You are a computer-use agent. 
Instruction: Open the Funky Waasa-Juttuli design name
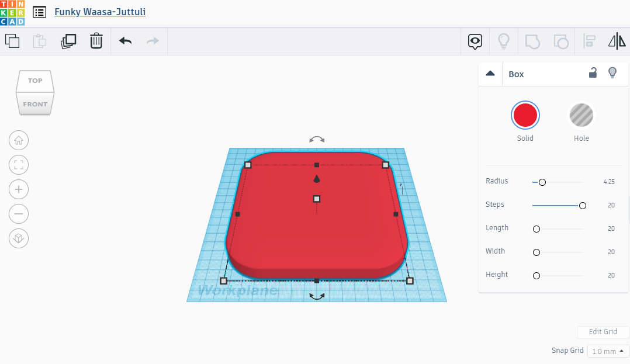click(100, 12)
